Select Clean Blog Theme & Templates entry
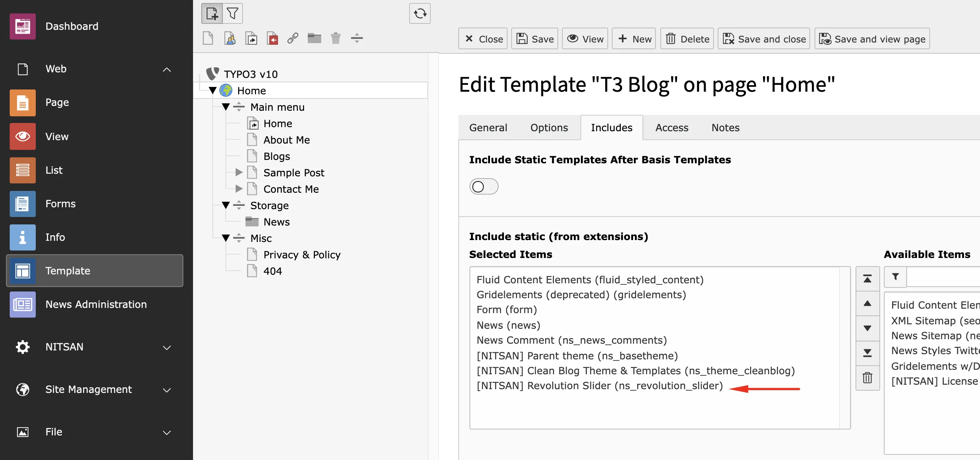The height and width of the screenshot is (460, 980). pyautogui.click(x=635, y=371)
